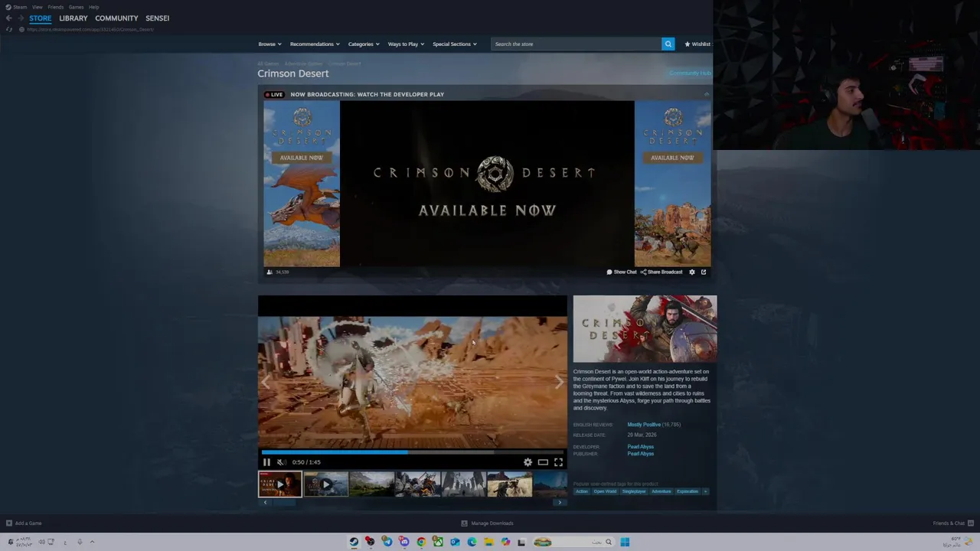Image resolution: width=980 pixels, height=551 pixels.
Task: Show hidden system tray icons
Action: pos(92,542)
